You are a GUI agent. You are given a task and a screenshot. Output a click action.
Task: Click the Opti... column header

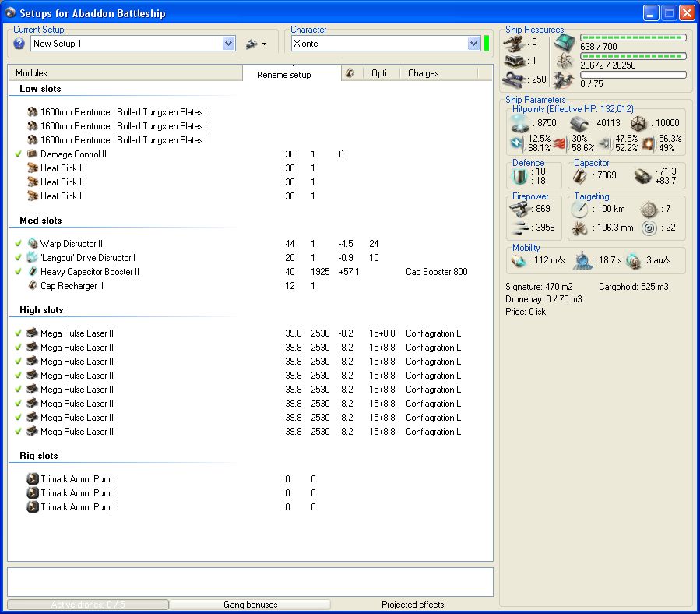pos(382,73)
